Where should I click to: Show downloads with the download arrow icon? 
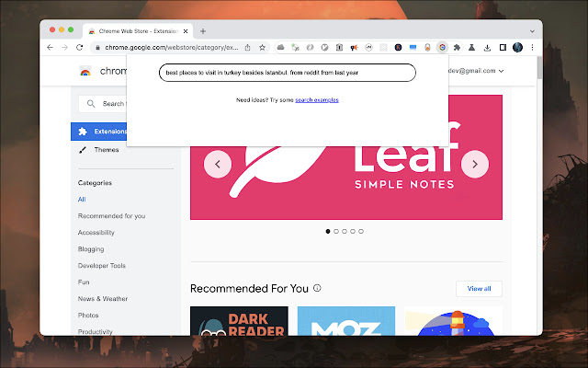(487, 47)
